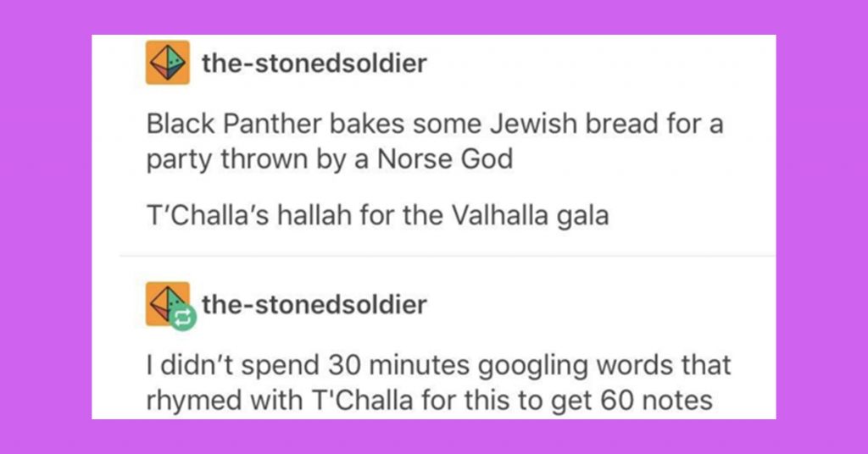868x454 pixels.
Task: Select the words "Black Panther" in the first post
Action: (x=234, y=124)
